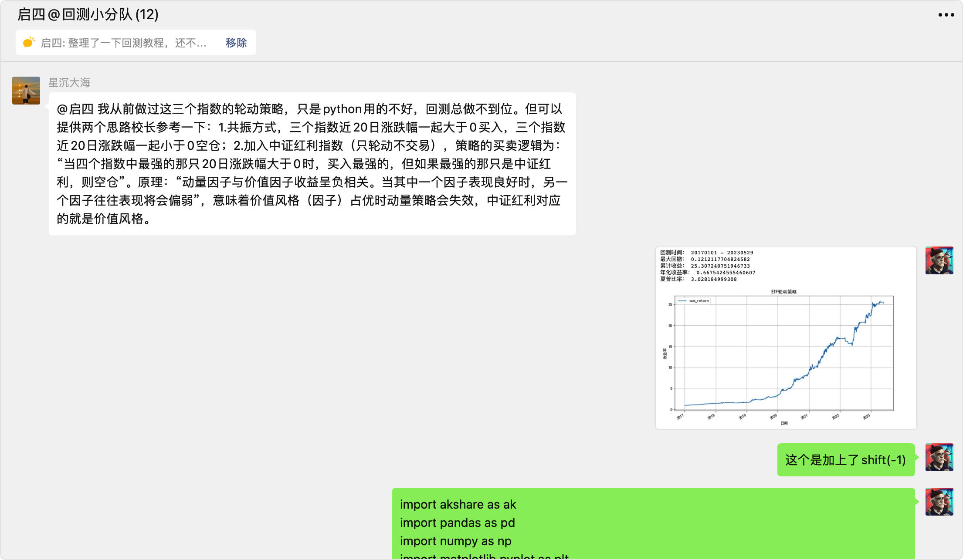Click the 'import numpy as np' line

coord(455,541)
